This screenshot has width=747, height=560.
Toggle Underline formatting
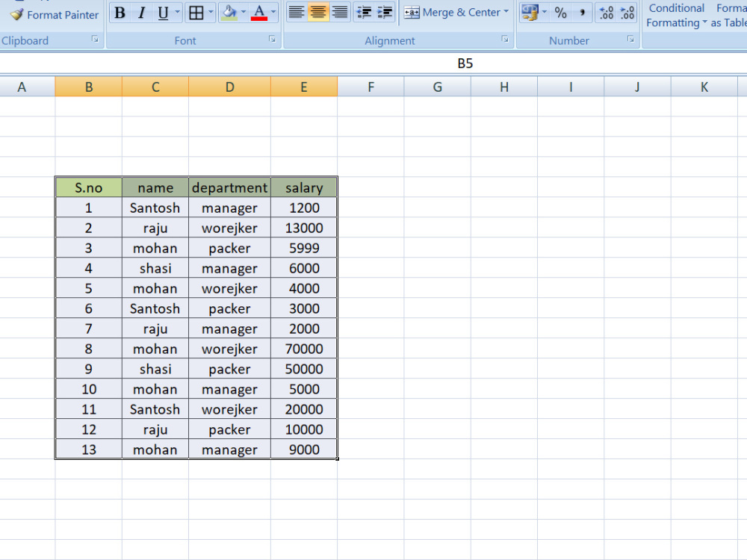tap(163, 13)
